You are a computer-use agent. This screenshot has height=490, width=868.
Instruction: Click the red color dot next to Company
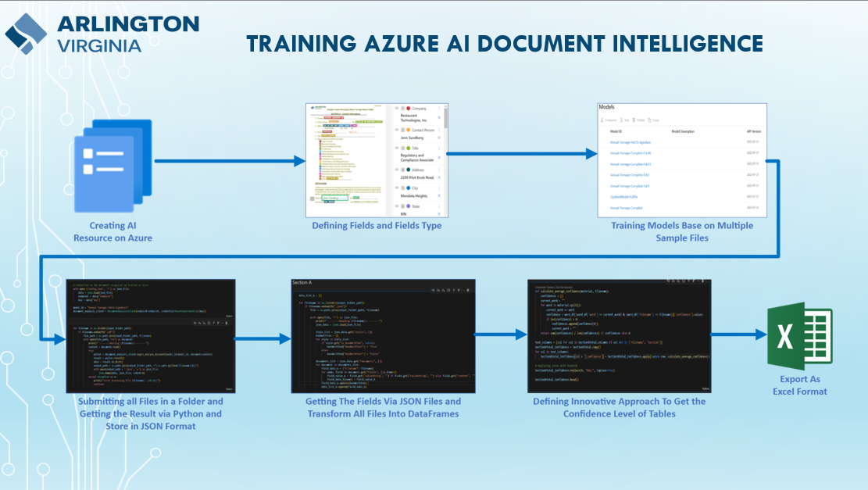coord(408,108)
